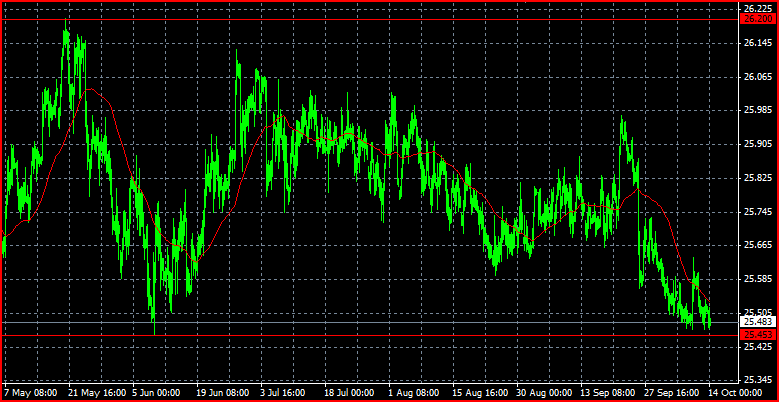Viewport: 779px width, 402px height.
Task: Click the 27 Sep 16:00 date label
Action: 672,392
